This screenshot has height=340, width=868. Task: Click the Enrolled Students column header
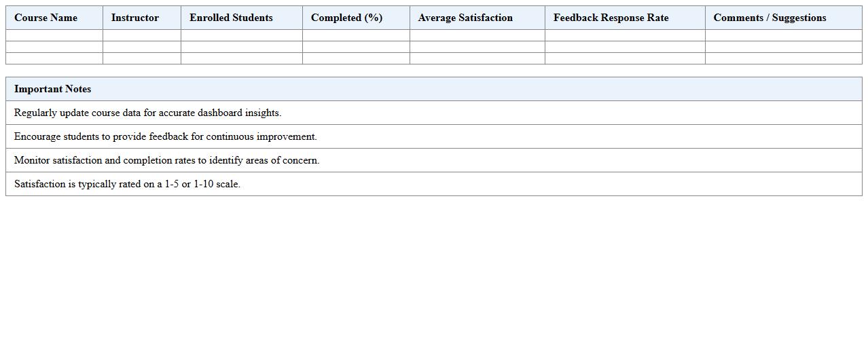click(231, 18)
